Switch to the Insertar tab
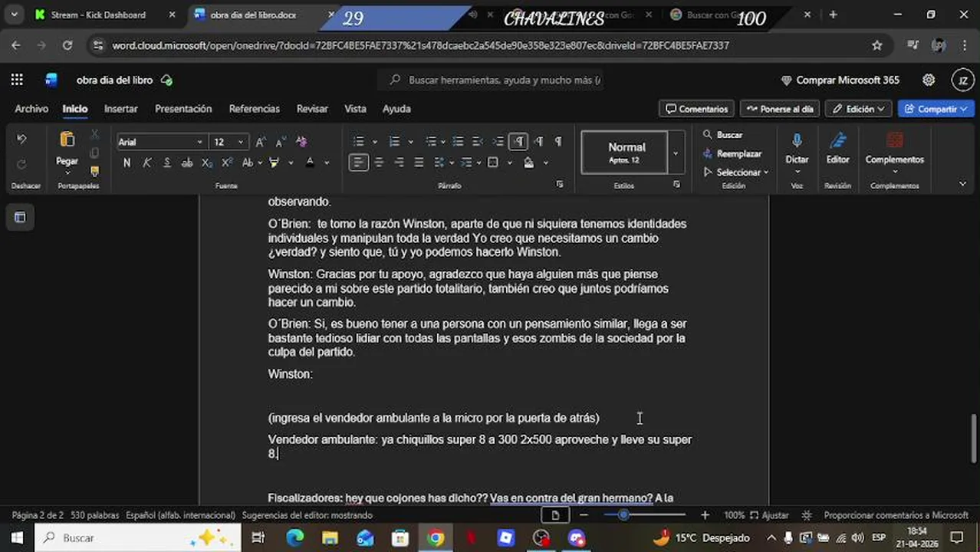The image size is (980, 552). coord(121,109)
